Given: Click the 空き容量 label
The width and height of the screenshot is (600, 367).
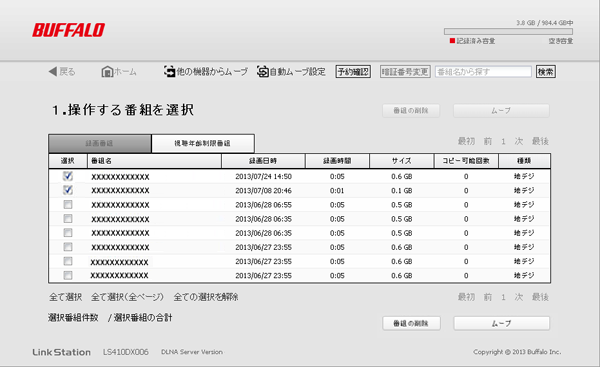Looking at the screenshot, I should click(561, 41).
